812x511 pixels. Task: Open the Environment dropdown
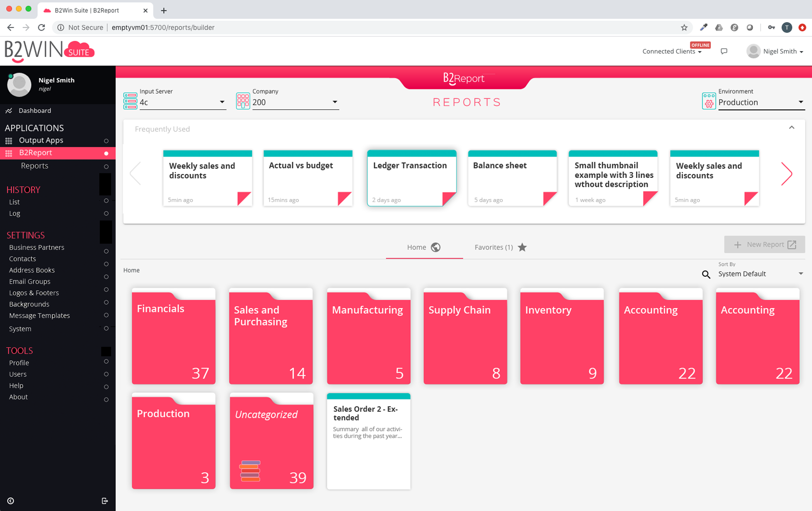[761, 102]
